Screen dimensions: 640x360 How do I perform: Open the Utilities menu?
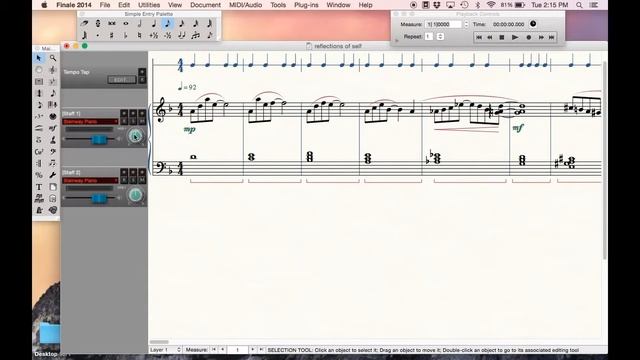tap(149, 5)
